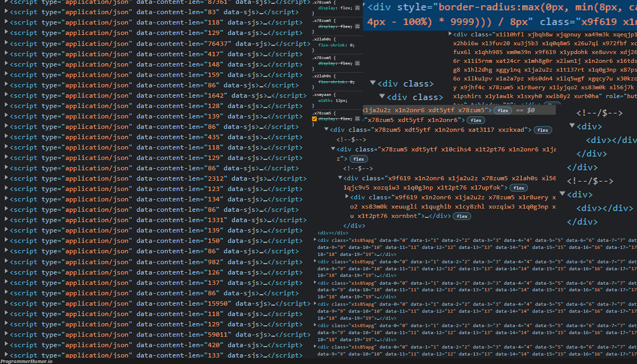Select script row with data-content-len 420
The width and height of the screenshot is (637, 364).
pos(156,345)
